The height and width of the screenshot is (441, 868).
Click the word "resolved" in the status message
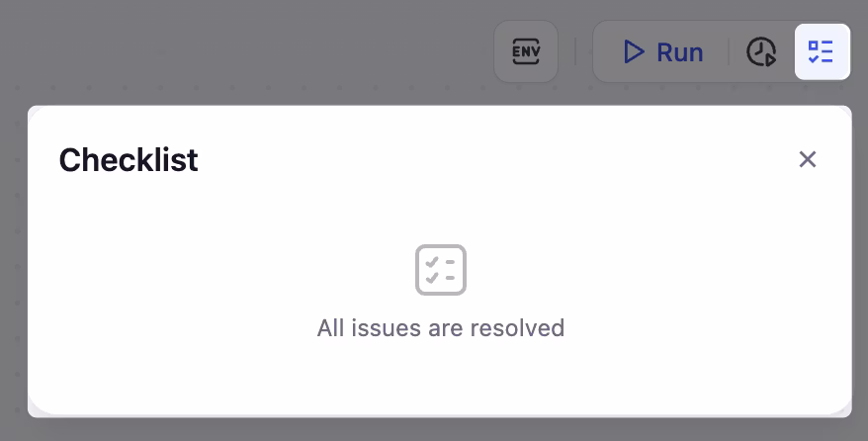click(x=517, y=328)
